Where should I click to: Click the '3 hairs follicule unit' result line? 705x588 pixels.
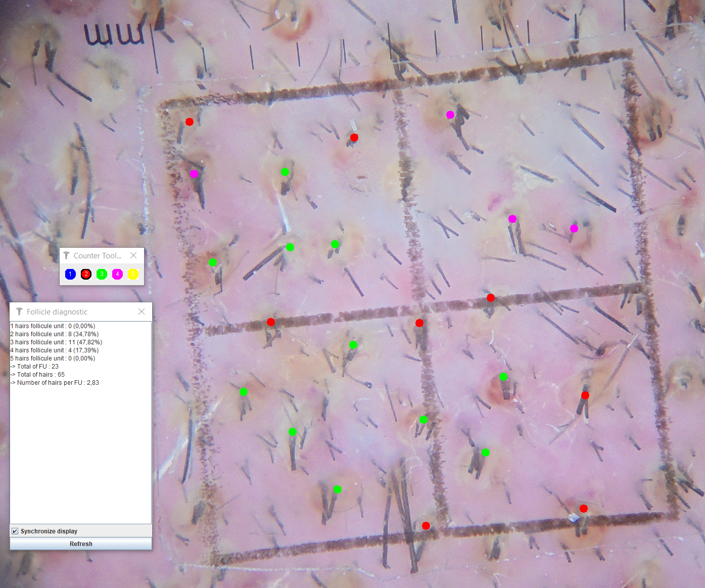[x=56, y=342]
